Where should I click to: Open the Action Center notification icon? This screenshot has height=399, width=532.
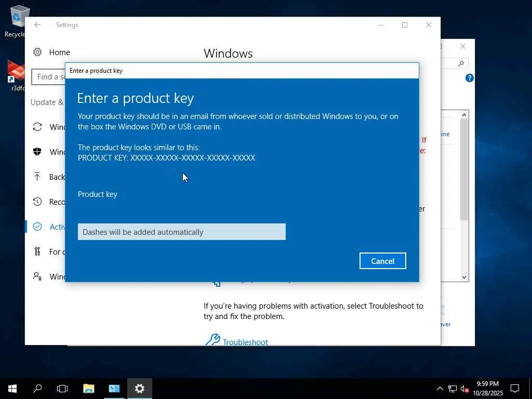[x=515, y=389]
